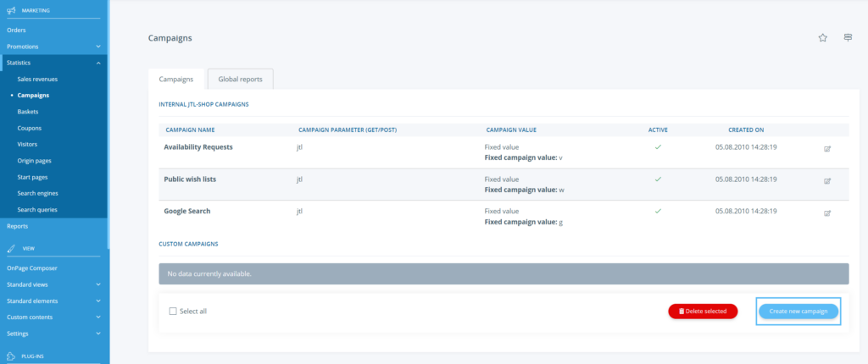The height and width of the screenshot is (364, 868).
Task: Open Baskets statistics
Action: pos(28,112)
